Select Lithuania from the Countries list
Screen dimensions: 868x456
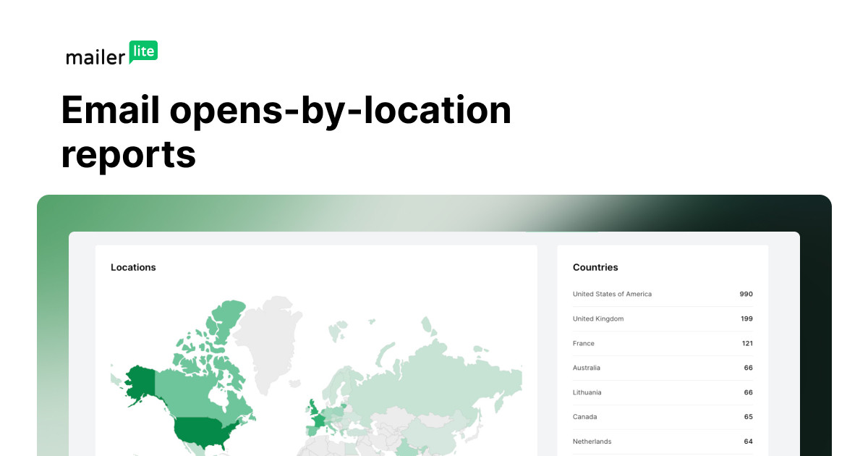[x=587, y=392]
